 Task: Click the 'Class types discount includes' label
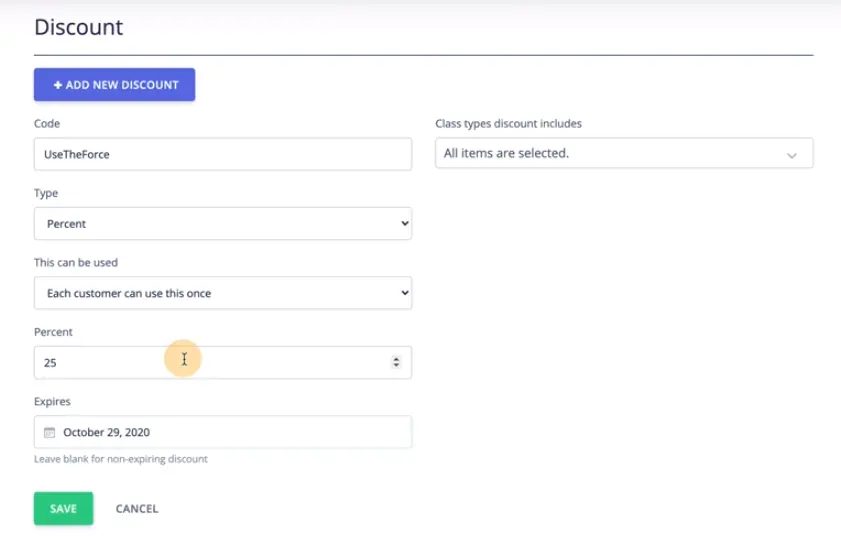pyautogui.click(x=508, y=124)
